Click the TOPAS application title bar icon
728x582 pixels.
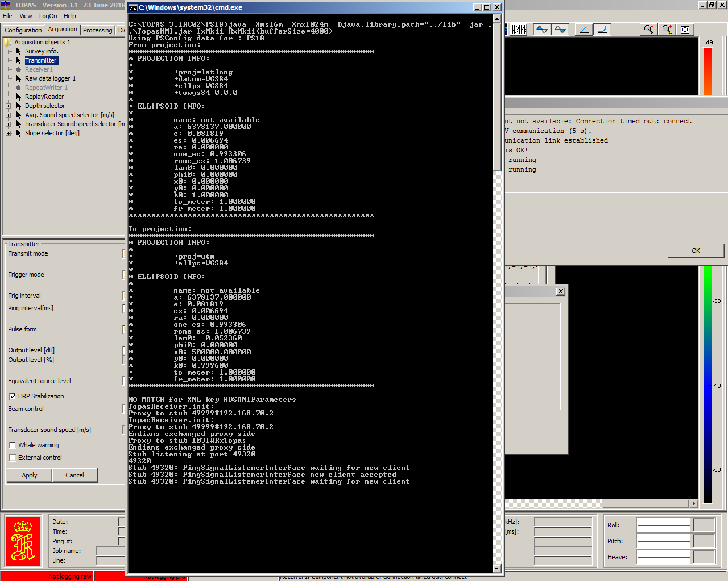pyautogui.click(x=6, y=5)
